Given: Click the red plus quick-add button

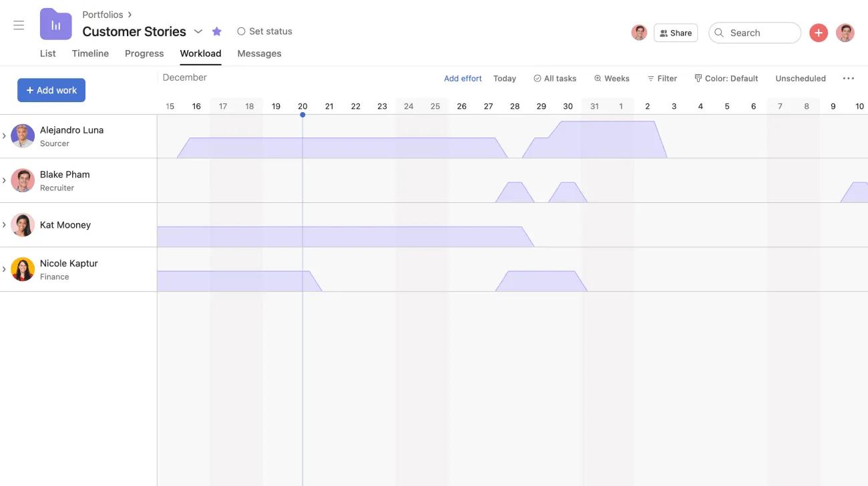Looking at the screenshot, I should click(x=818, y=33).
